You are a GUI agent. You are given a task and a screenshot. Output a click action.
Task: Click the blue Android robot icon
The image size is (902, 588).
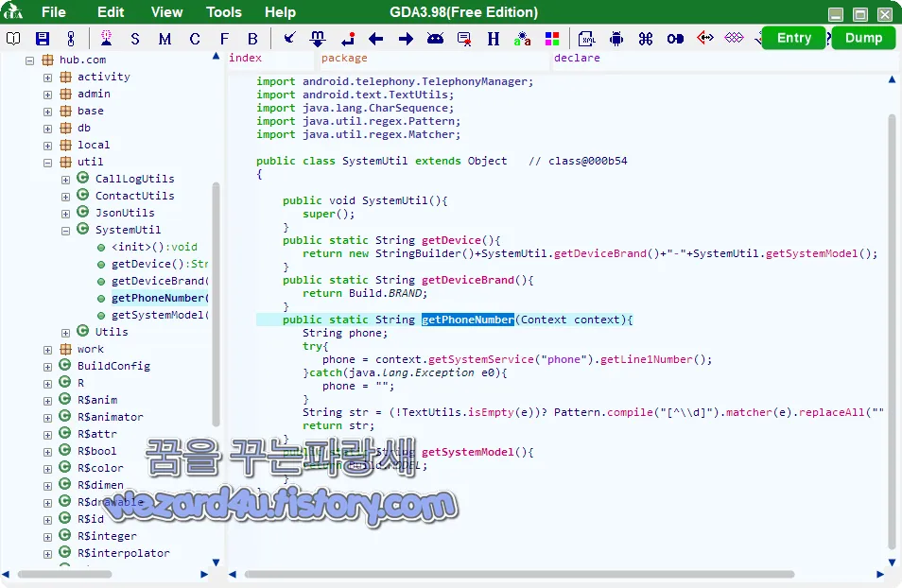(616, 39)
